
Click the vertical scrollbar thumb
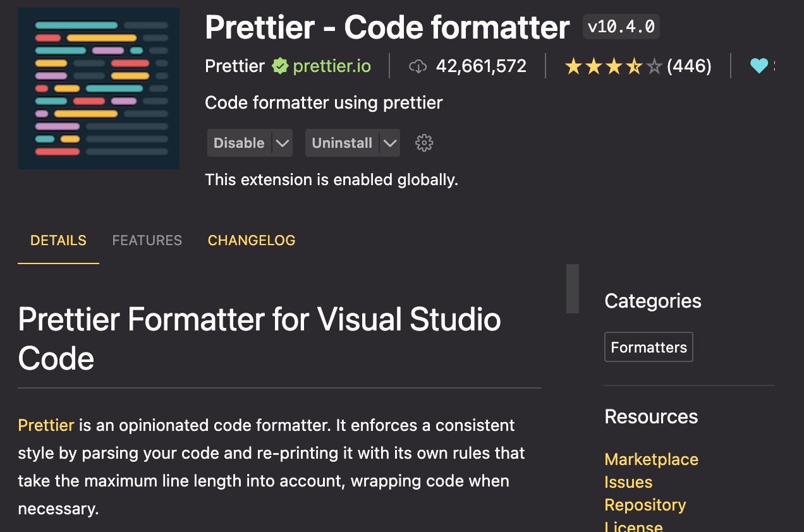(x=572, y=289)
